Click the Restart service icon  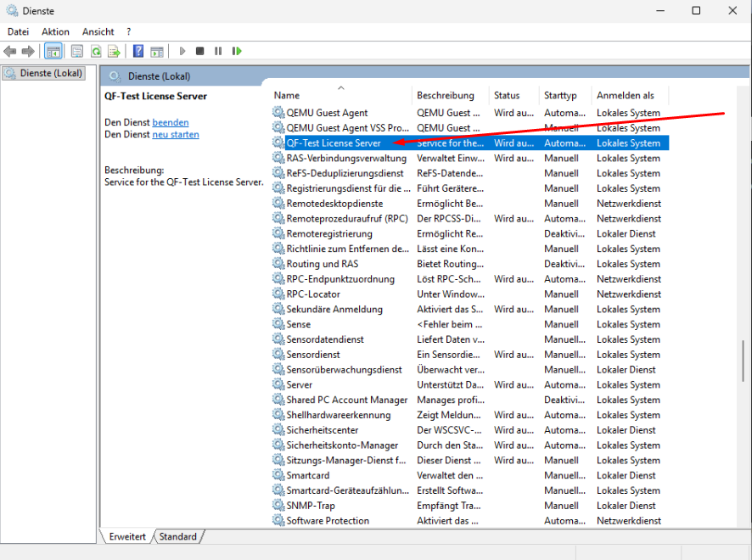[237, 51]
